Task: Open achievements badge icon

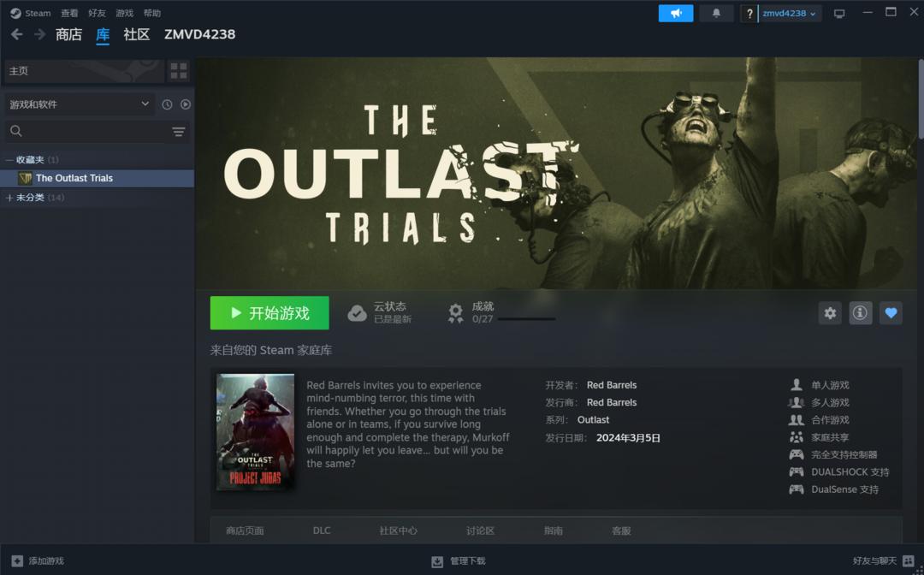Action: (x=455, y=313)
